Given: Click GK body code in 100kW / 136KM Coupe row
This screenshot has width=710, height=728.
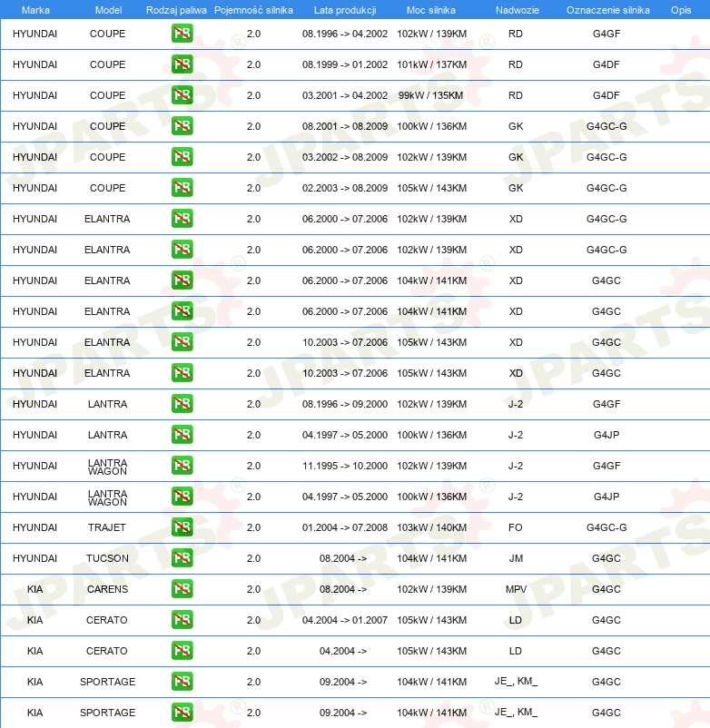Looking at the screenshot, I should (516, 126).
